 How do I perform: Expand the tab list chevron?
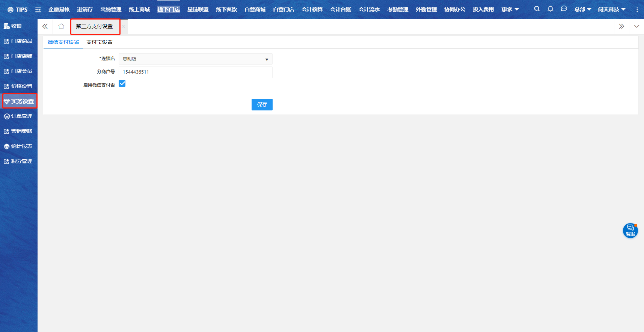pyautogui.click(x=636, y=26)
